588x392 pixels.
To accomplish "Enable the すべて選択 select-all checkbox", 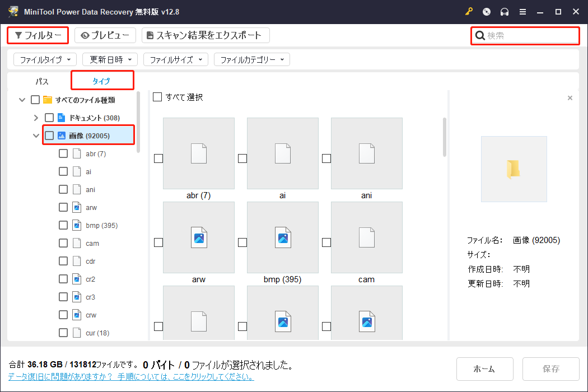I will (157, 96).
